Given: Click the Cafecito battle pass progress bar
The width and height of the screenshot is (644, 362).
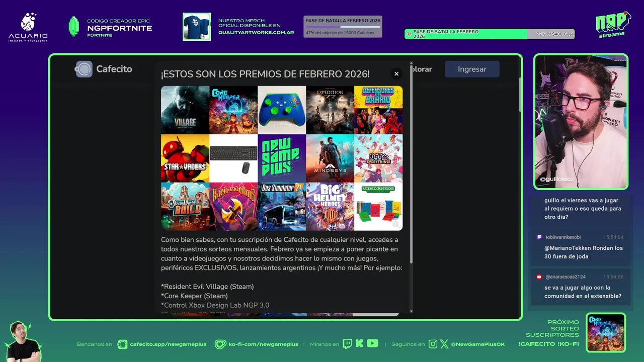Looking at the screenshot, I should [343, 27].
